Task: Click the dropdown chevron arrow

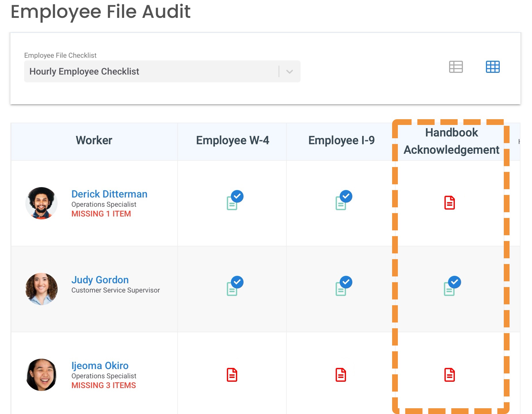Action: click(290, 71)
